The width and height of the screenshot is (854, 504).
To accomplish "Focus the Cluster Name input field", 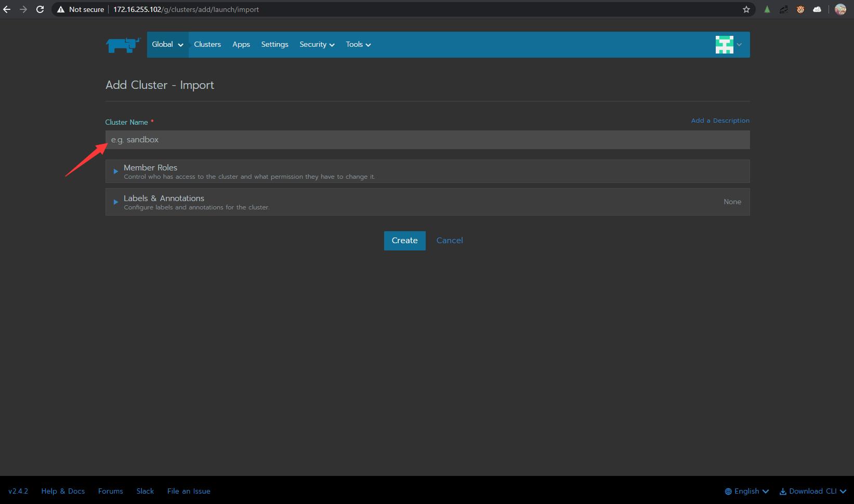I will click(427, 140).
